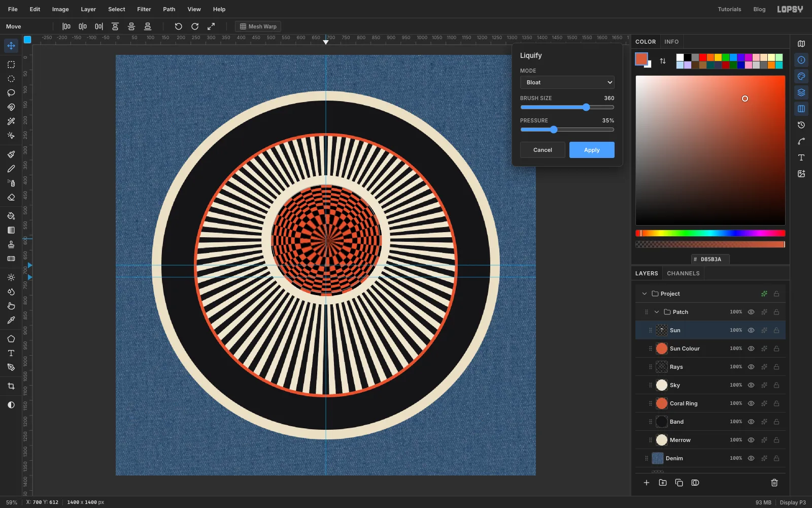Viewport: 812px width, 508px height.
Task: Open the Filter menu
Action: [144, 9]
